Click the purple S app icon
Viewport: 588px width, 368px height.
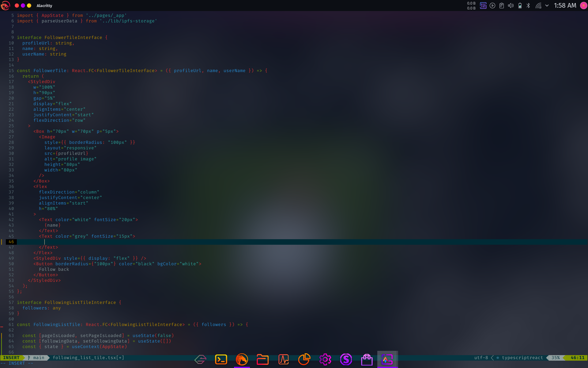click(x=346, y=359)
